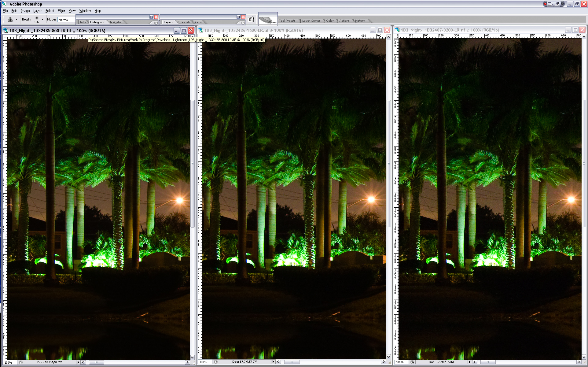The height and width of the screenshot is (367, 588).
Task: Click the zoom field of 1600-LR window
Action: (x=205, y=362)
